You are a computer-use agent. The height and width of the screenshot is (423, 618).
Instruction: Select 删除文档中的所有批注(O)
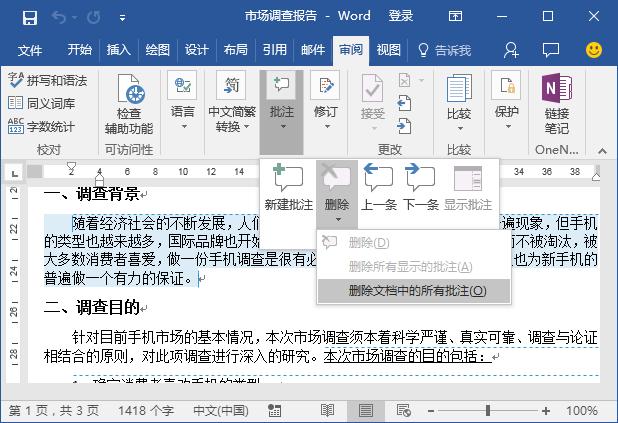click(x=414, y=291)
